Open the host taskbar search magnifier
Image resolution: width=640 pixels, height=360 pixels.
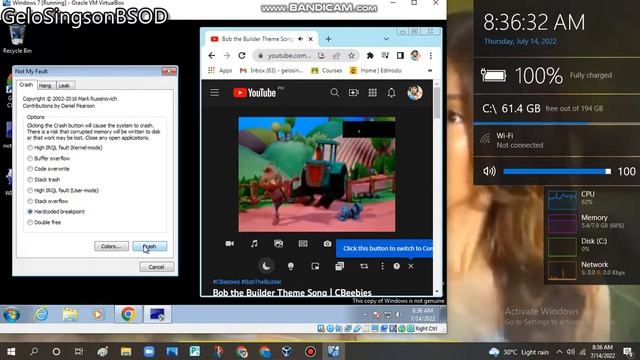34,352
